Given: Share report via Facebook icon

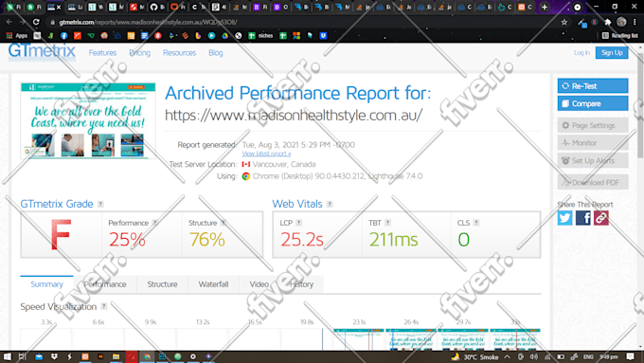Looking at the screenshot, I should (x=582, y=218).
